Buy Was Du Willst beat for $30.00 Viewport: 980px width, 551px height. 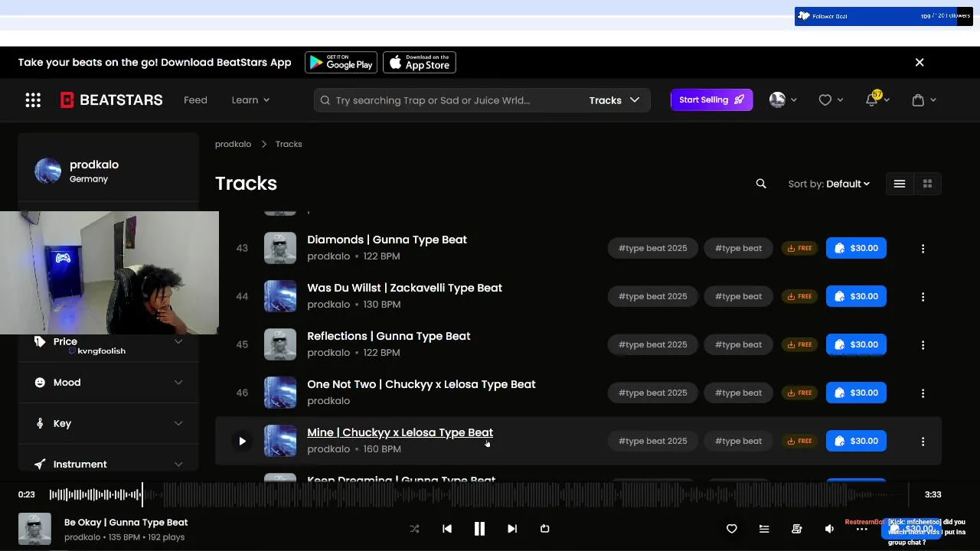click(x=856, y=296)
